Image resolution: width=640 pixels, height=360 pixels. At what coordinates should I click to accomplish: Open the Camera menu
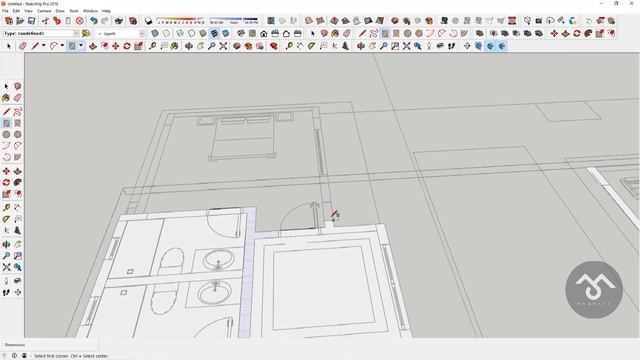pyautogui.click(x=44, y=11)
